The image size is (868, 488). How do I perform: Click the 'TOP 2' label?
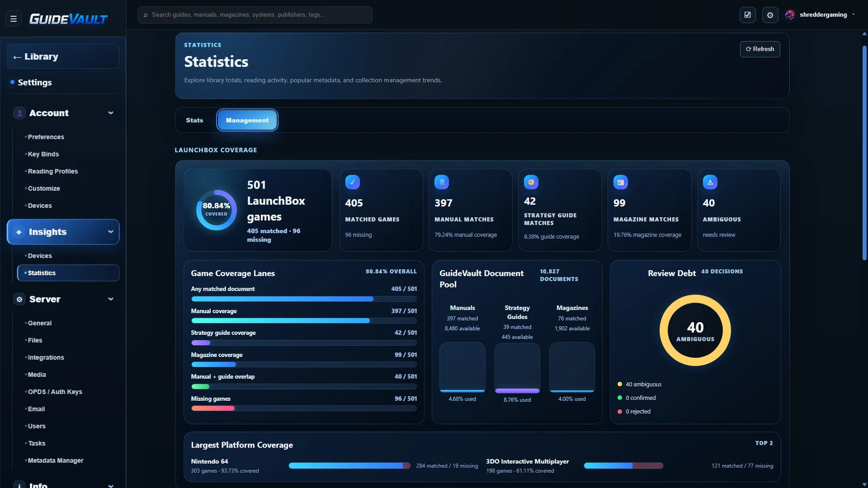tap(764, 443)
